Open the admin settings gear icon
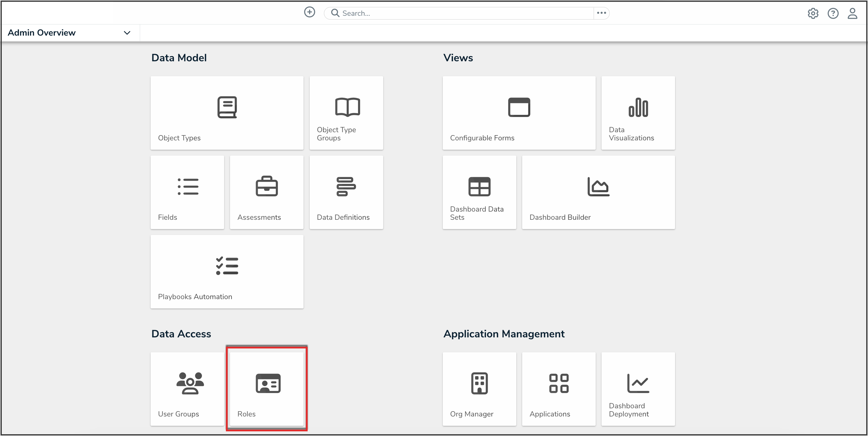 click(813, 13)
